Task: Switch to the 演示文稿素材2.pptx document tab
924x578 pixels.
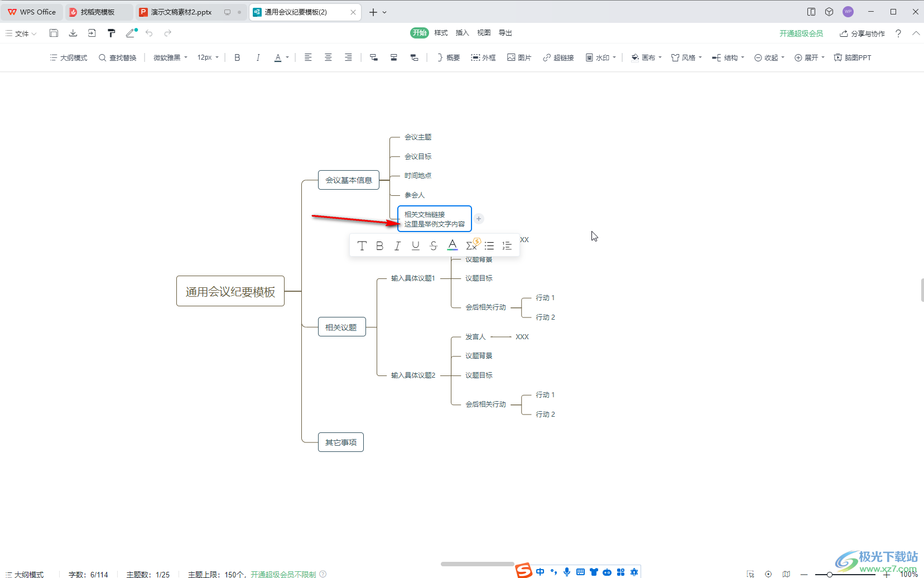Action: pos(191,12)
